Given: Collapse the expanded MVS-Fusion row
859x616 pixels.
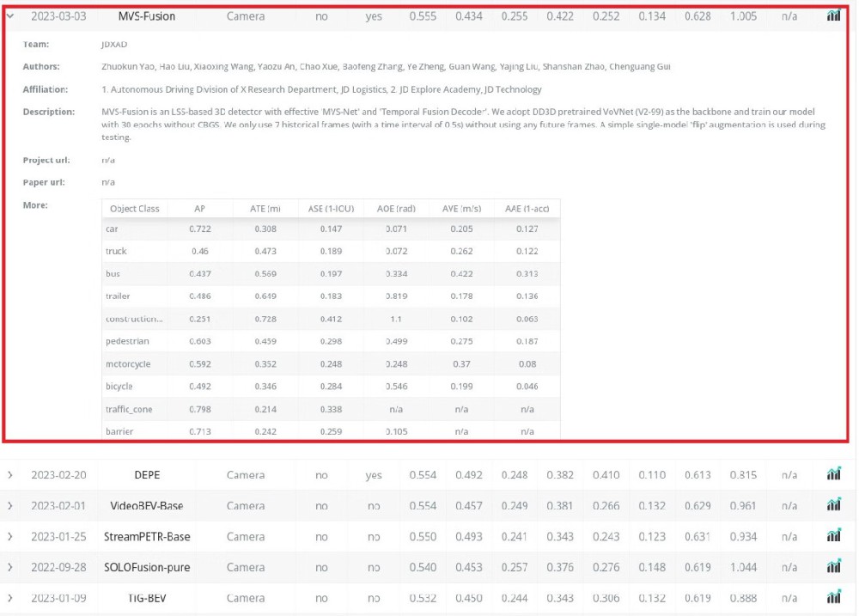Looking at the screenshot, I should pos(9,15).
